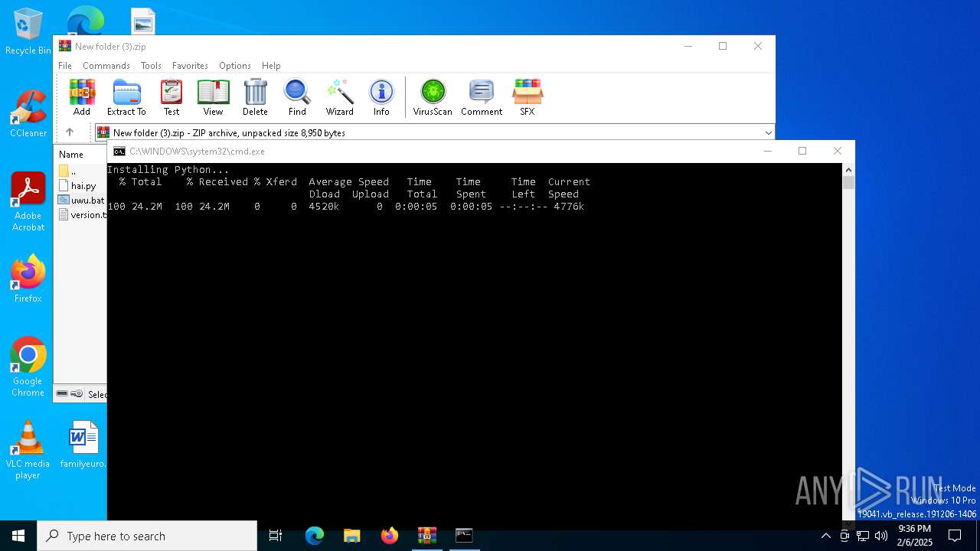Click the Comment toolbar icon
The width and height of the screenshot is (980, 551).
click(x=482, y=97)
